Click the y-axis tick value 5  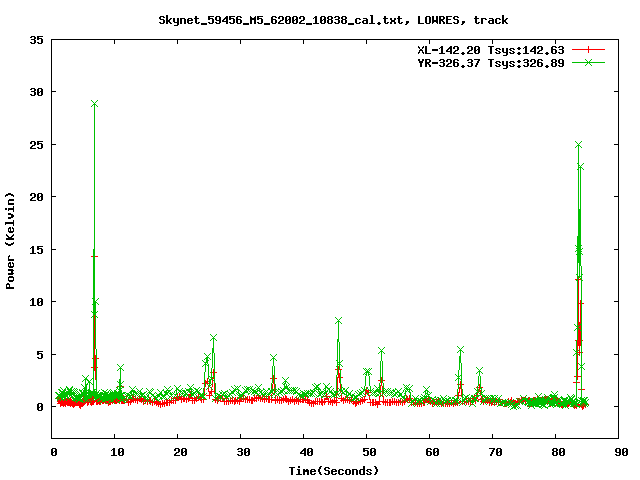pyautogui.click(x=40, y=355)
